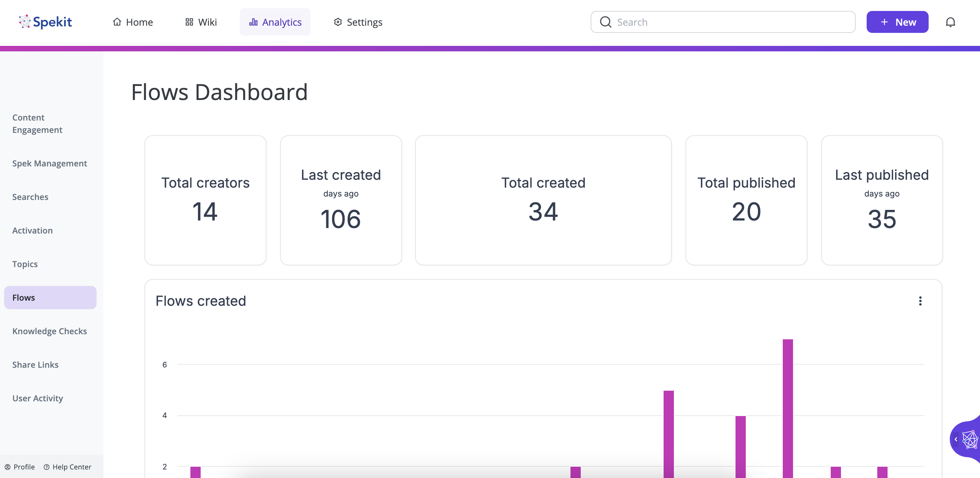Image resolution: width=980 pixels, height=478 pixels.
Task: Click the '106' days ago value
Action: pos(341,219)
